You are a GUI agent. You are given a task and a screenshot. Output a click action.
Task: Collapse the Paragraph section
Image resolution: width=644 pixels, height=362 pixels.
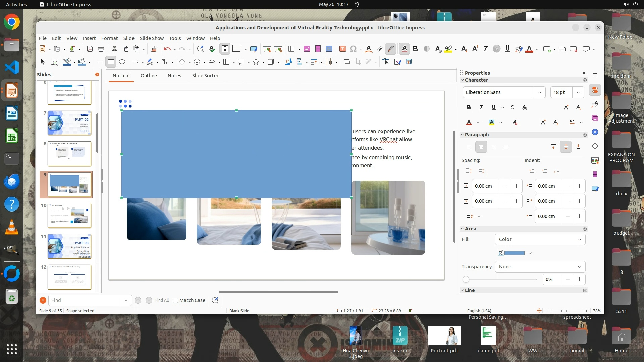[462, 135]
